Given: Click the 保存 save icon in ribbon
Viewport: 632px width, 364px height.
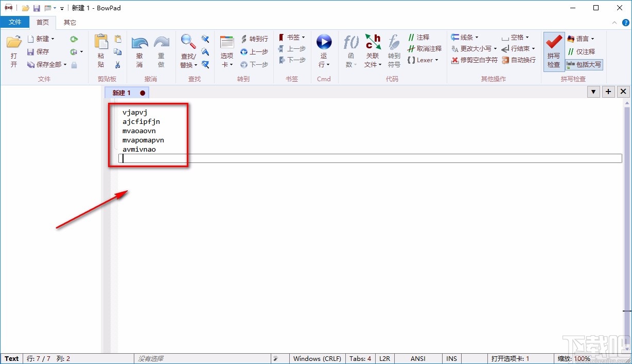Looking at the screenshot, I should [x=30, y=52].
